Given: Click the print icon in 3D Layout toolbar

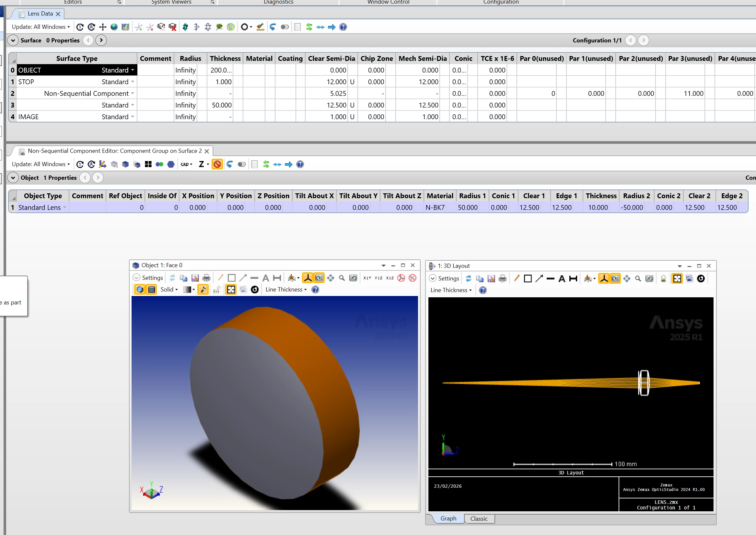Looking at the screenshot, I should (502, 279).
